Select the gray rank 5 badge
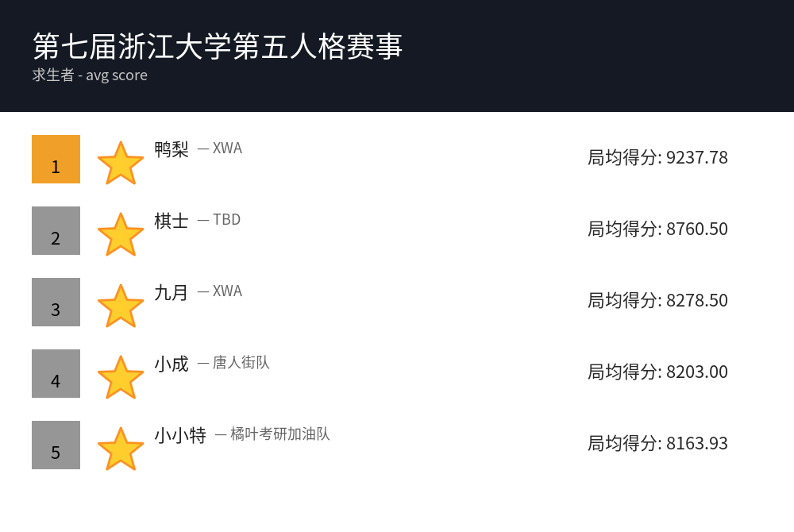Image resolution: width=794 pixels, height=532 pixels. 56,445
